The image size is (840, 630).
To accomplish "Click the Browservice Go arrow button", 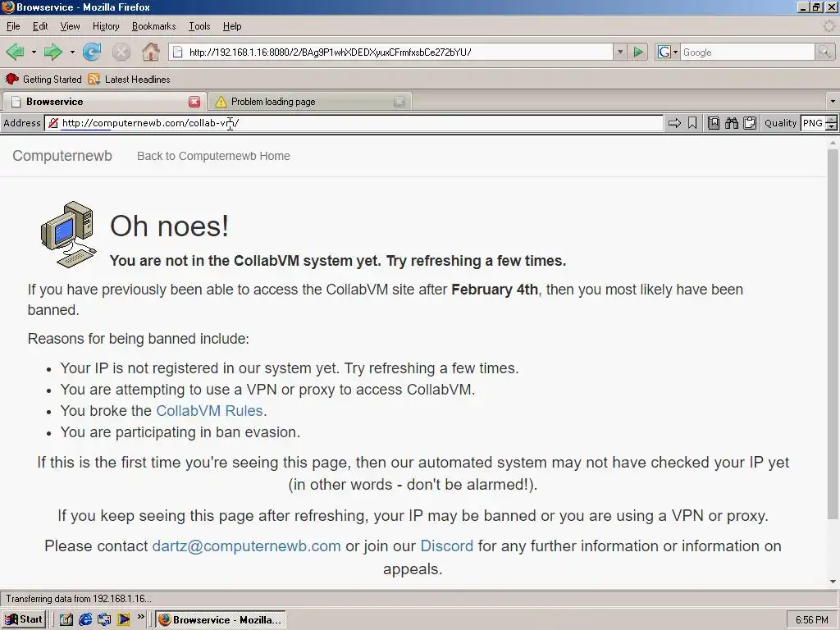I will click(674, 123).
